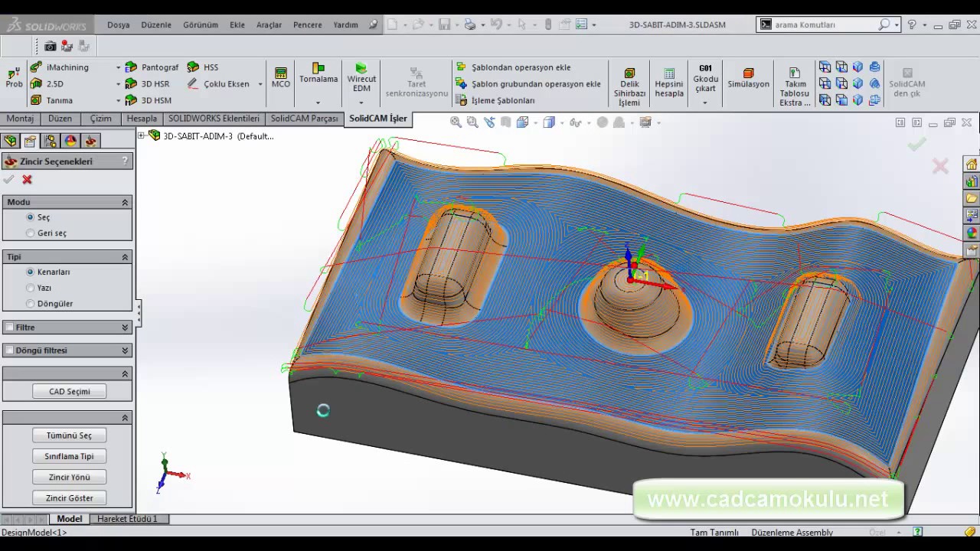Launch Simülasyon
This screenshot has height=551, width=980.
pyautogui.click(x=748, y=77)
